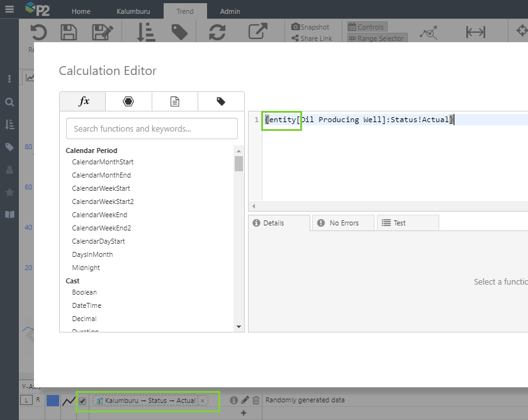Choose the DaysInMonth function
The width and height of the screenshot is (528, 420).
click(x=93, y=254)
